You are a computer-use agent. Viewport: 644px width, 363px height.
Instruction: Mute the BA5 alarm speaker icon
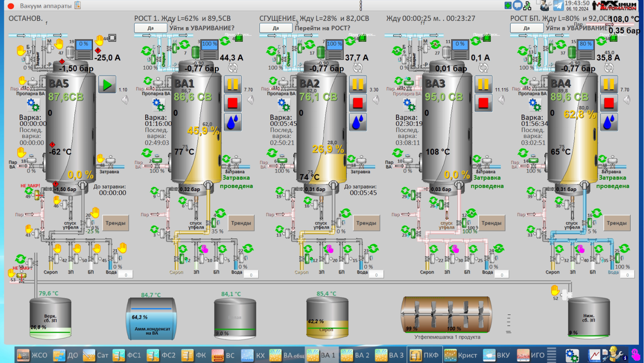pyautogui.click(x=125, y=99)
